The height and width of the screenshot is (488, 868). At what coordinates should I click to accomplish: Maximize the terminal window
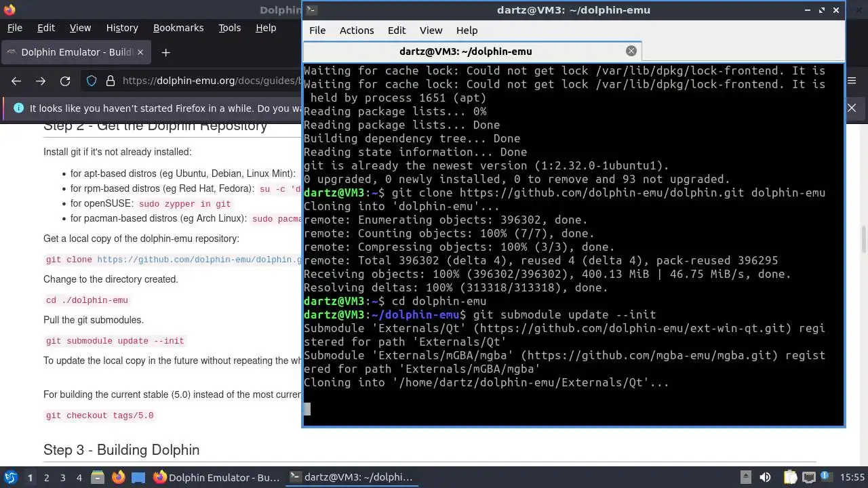(x=822, y=10)
